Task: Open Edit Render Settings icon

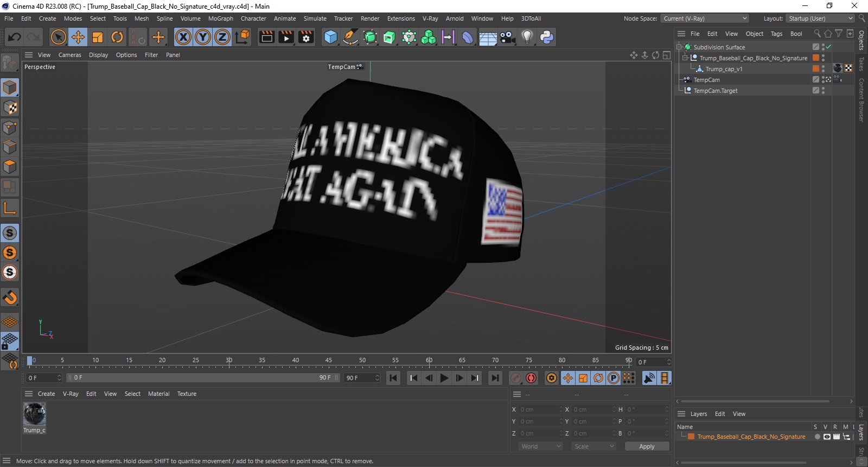Action: click(x=306, y=37)
